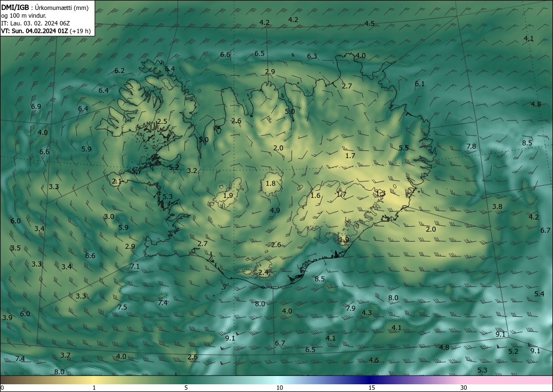Click the map value '3.0'

point(109,216)
